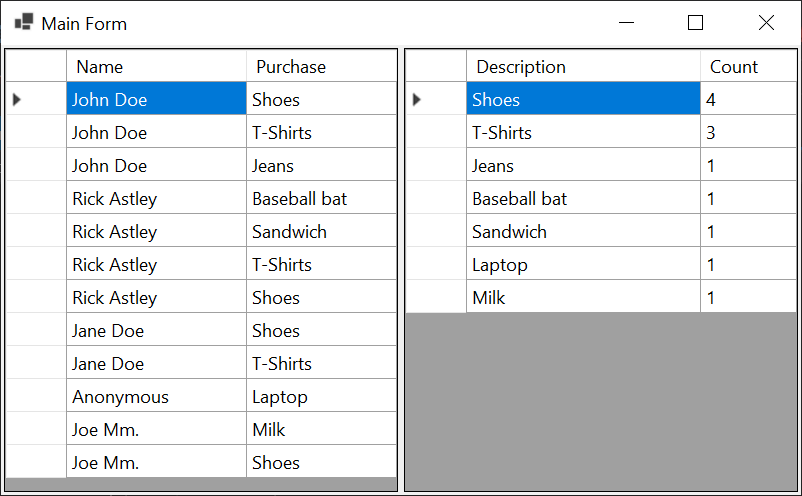Viewport: 802px width, 496px height.
Task: Select Sandwich cell in the Purchase column
Action: tap(321, 231)
